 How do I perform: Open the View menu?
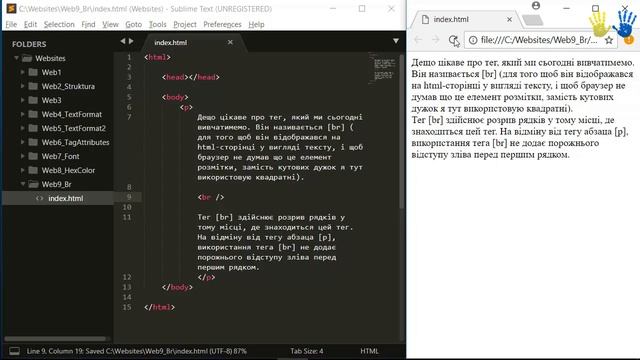pyautogui.click(x=110, y=24)
